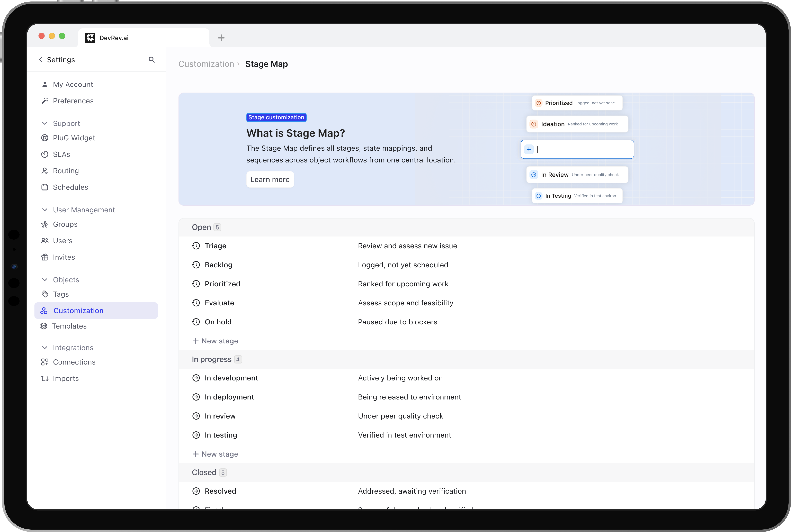Add New stage under In progress
This screenshot has width=791, height=532.
pyautogui.click(x=215, y=454)
